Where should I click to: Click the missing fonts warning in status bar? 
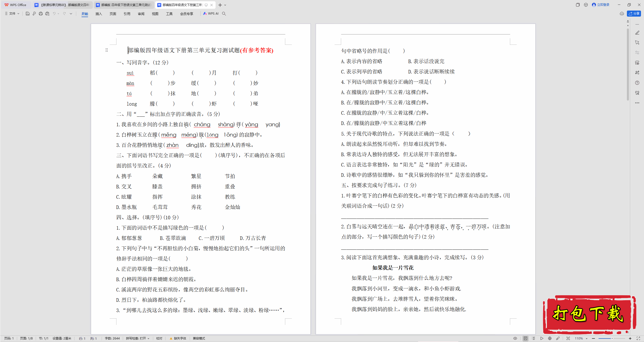pos(178,338)
